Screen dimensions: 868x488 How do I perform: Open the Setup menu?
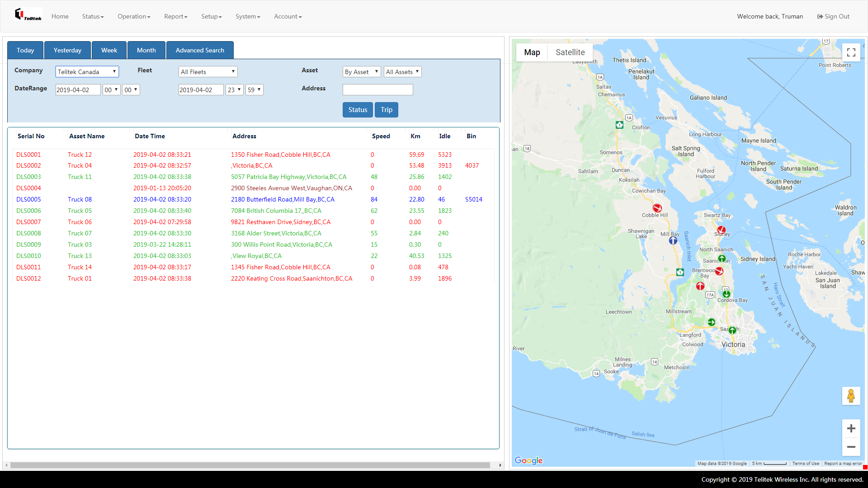[212, 16]
